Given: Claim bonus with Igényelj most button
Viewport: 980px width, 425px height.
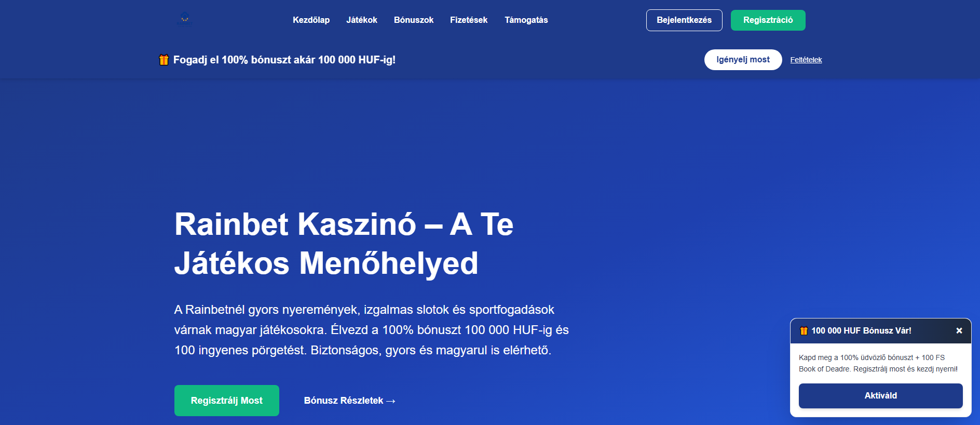Looking at the screenshot, I should [x=743, y=60].
